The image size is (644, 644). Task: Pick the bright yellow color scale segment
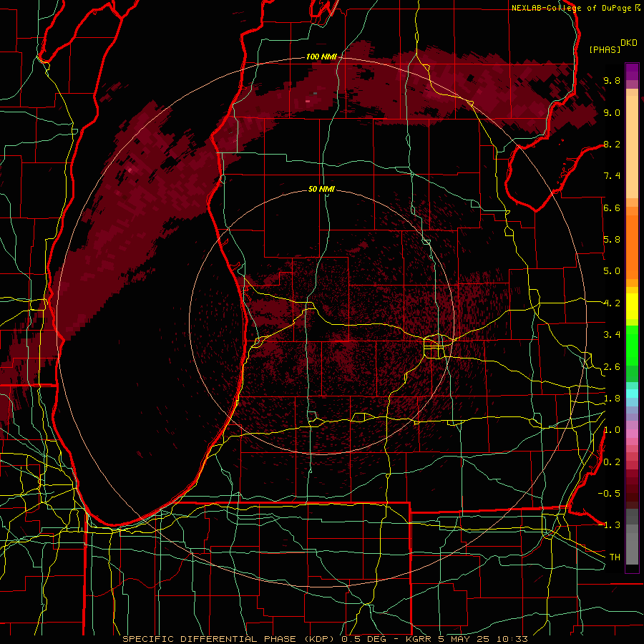point(632,306)
